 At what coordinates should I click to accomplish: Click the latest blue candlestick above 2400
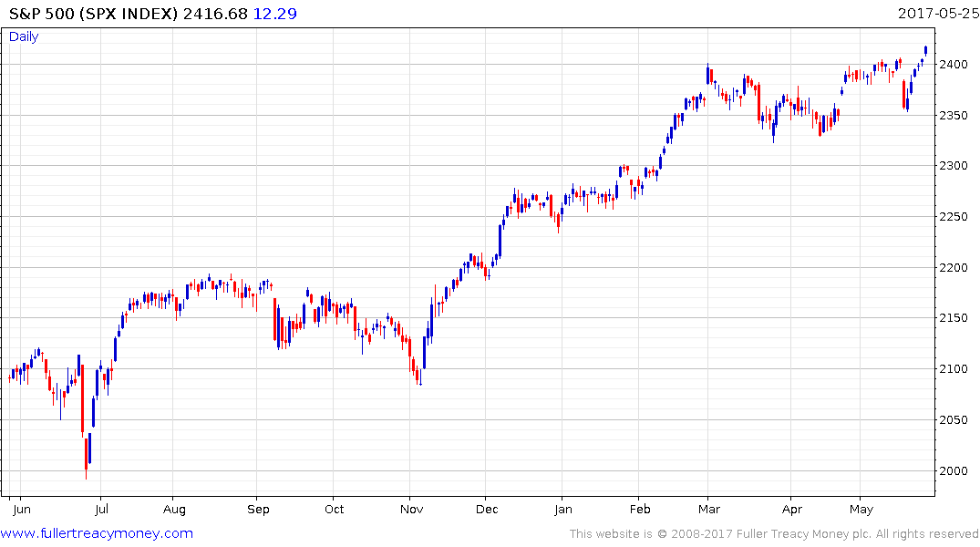pos(925,51)
